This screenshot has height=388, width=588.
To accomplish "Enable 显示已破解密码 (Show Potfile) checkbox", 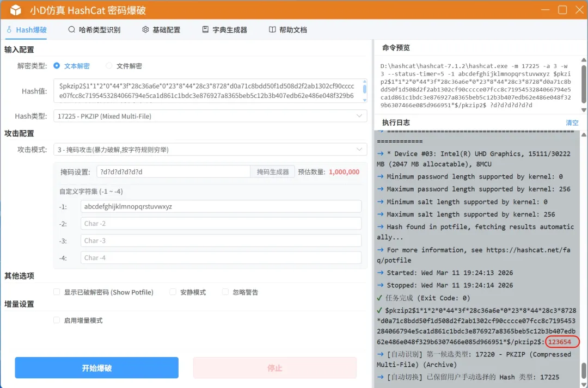I will [x=57, y=292].
